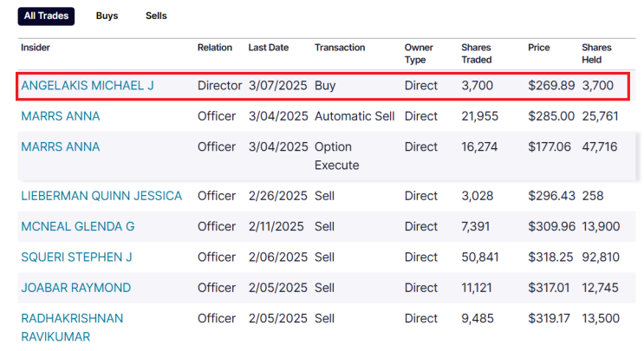Click the Shares Traded column header

pos(477,53)
